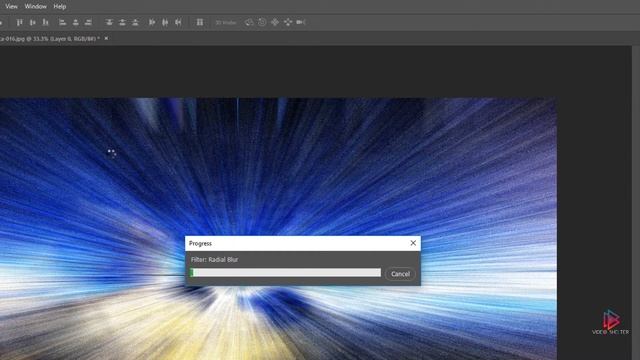Click Auto-Align Layers icon
This screenshot has width=640, height=360.
coord(200,22)
